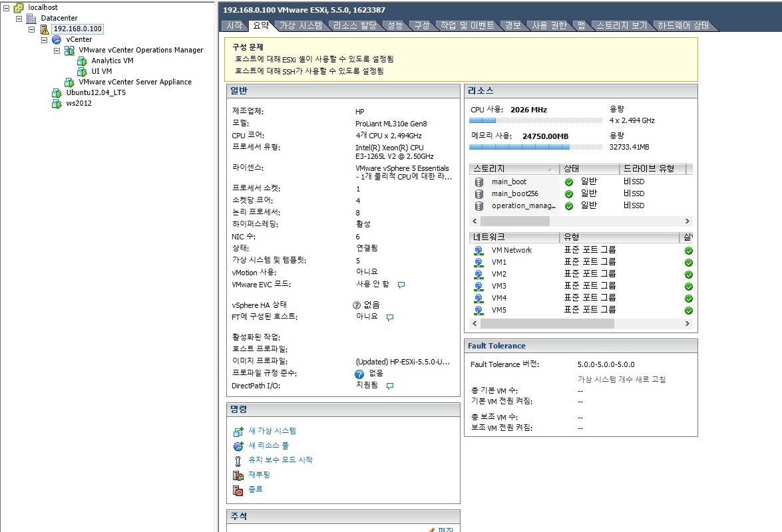Collapse the 192.168.0.100 host node

point(32,29)
